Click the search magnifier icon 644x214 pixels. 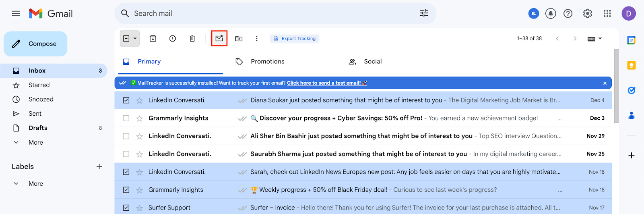(125, 13)
